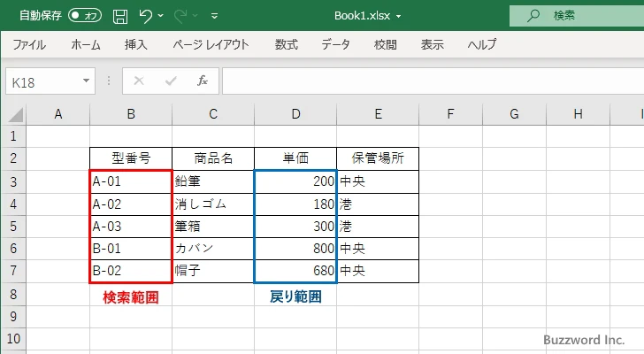Click inside the formula bar input
Image resolution: width=644 pixels, height=354 pixels.
tap(433, 81)
